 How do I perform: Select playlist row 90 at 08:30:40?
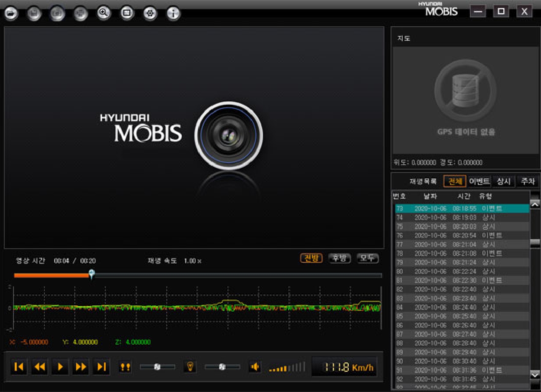tap(462, 361)
